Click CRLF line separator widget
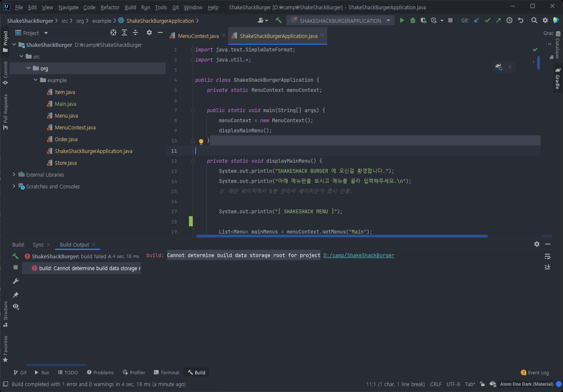 point(436,384)
